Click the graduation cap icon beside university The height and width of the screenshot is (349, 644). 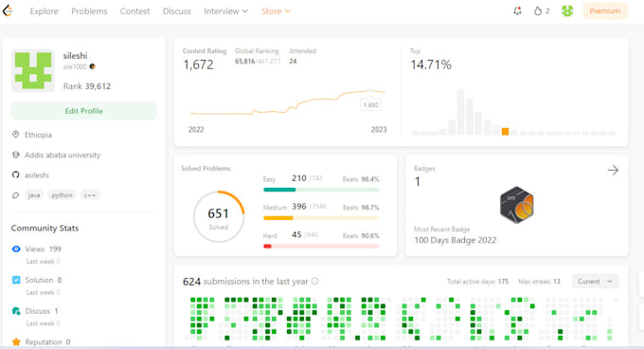pos(15,155)
